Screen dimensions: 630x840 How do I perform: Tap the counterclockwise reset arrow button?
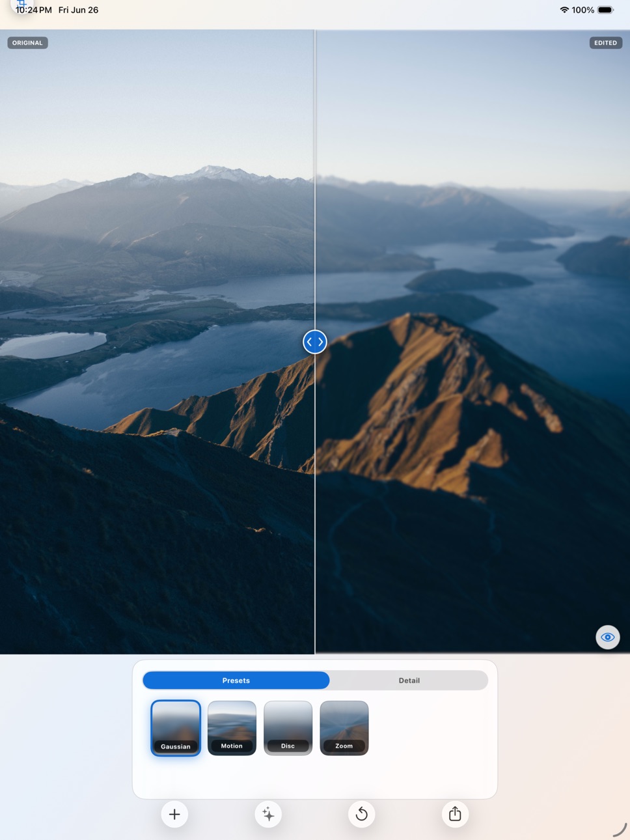(362, 814)
